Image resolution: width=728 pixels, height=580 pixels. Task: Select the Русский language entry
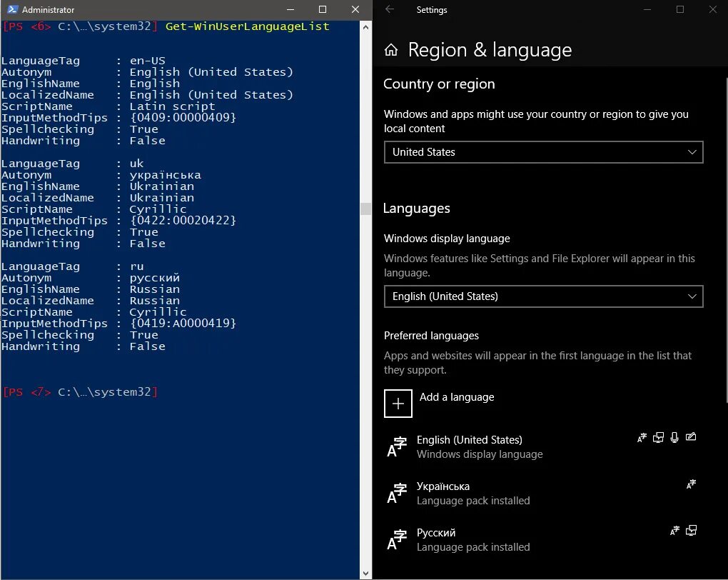tap(436, 533)
